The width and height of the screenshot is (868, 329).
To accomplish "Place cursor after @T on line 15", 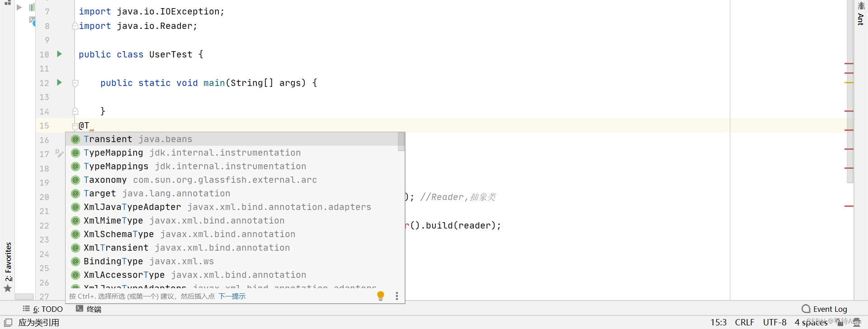I will pyautogui.click(x=90, y=125).
